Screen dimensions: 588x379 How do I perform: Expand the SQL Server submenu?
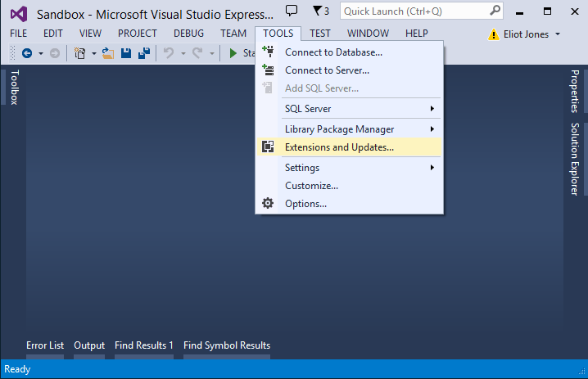click(432, 109)
